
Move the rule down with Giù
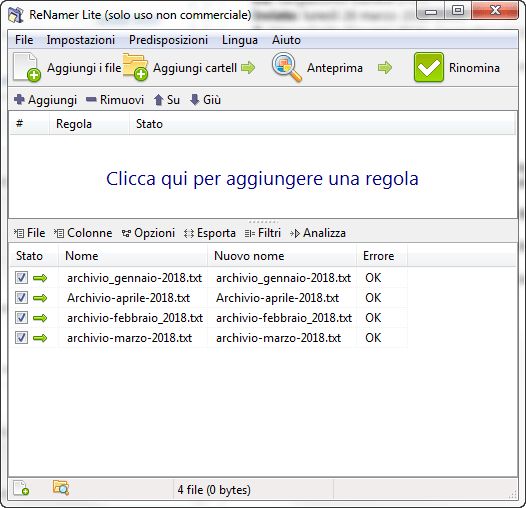(x=205, y=100)
